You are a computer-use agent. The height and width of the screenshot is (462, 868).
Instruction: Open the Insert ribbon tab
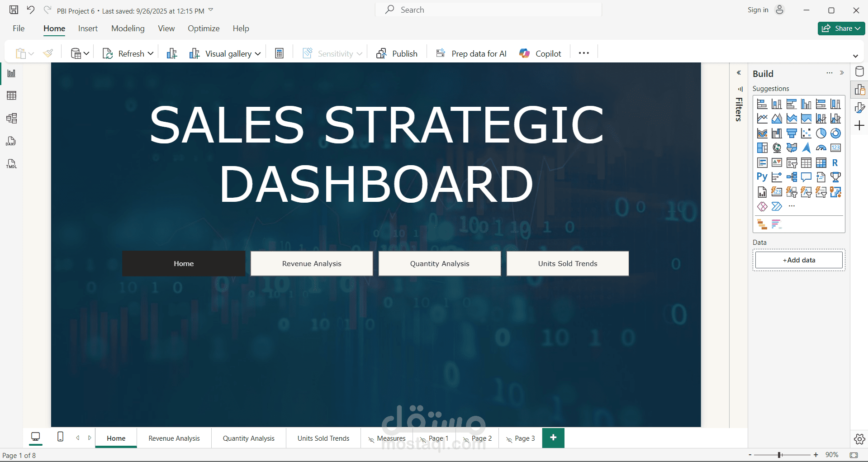pos(88,29)
